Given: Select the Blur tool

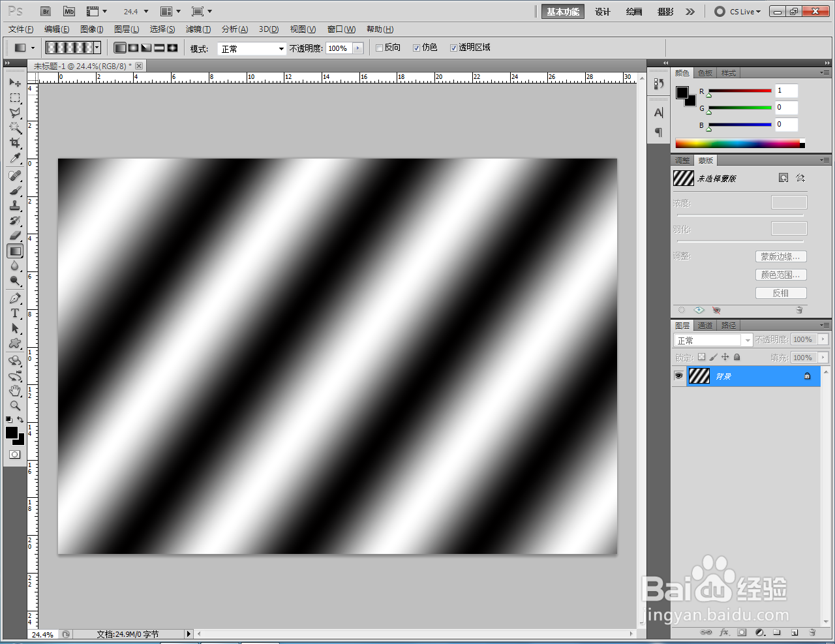Looking at the screenshot, I should click(15, 266).
